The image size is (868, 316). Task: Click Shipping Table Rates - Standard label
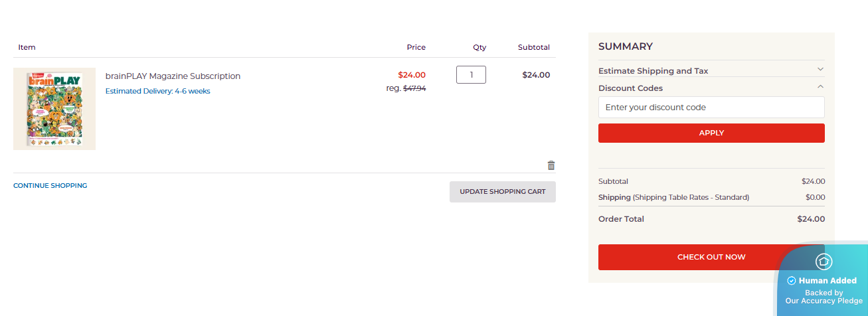point(691,197)
